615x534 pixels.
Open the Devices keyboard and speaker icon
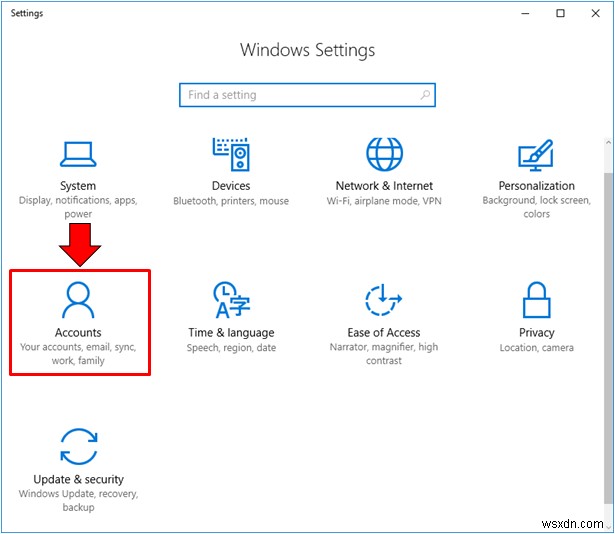pos(231,154)
